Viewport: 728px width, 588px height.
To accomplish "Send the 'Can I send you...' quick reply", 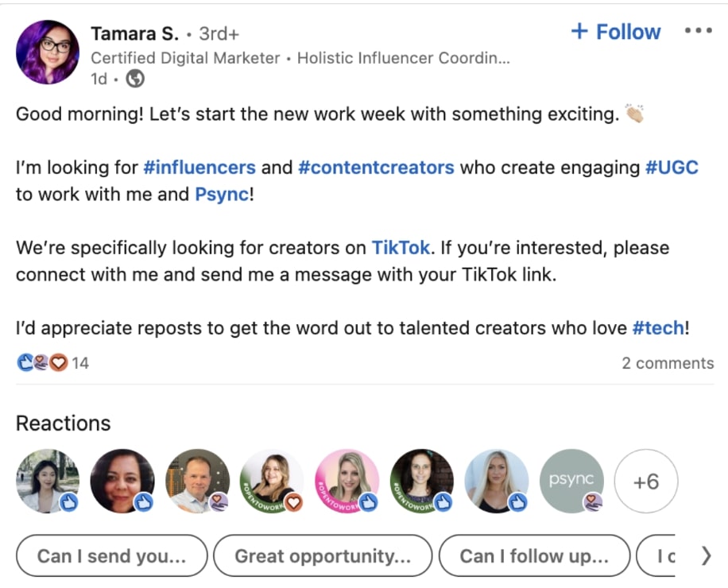I will pos(111,556).
